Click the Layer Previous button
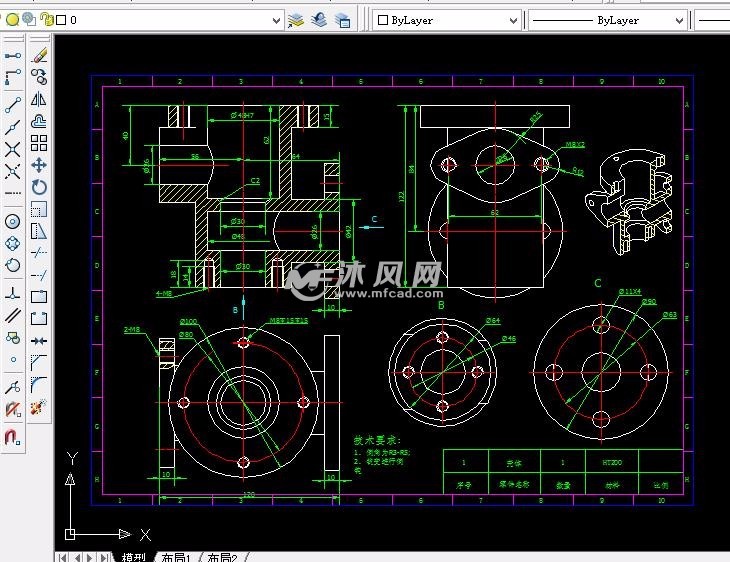This screenshot has height=562, width=730. [x=319, y=19]
